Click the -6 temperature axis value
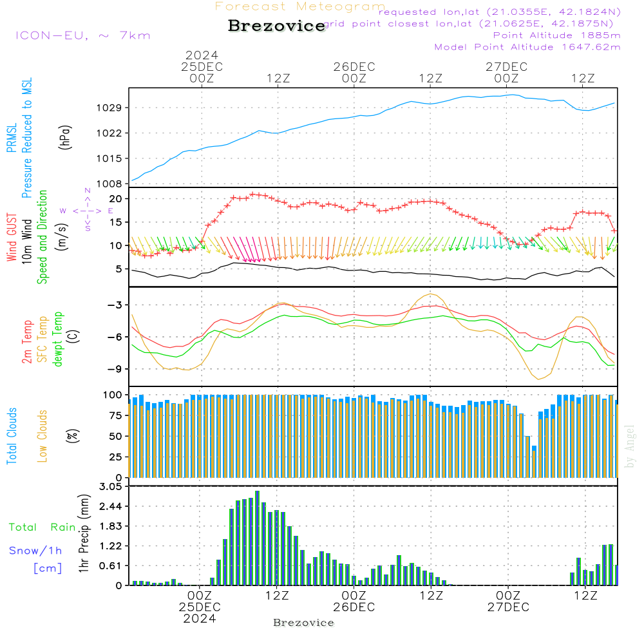This screenshot has width=644, height=644. pos(115,337)
